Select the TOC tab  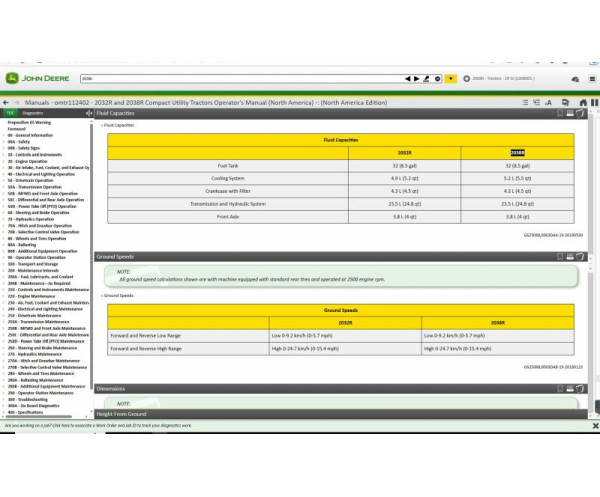point(10,113)
